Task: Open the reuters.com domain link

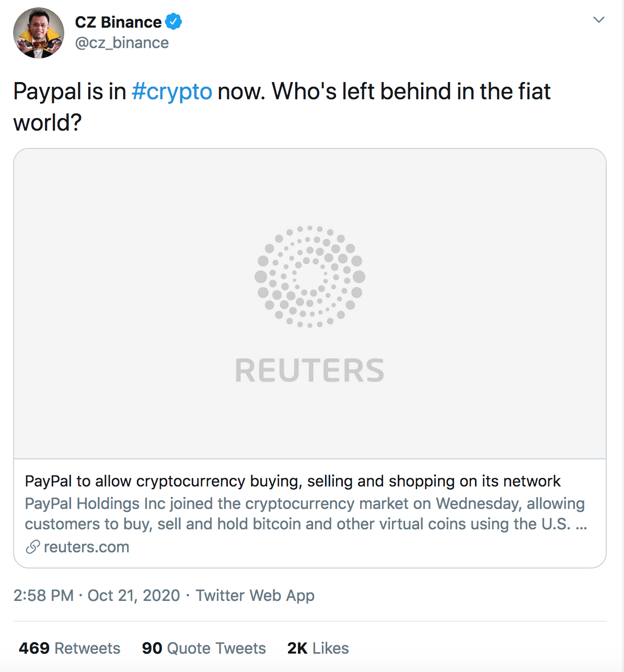Action: point(86,547)
